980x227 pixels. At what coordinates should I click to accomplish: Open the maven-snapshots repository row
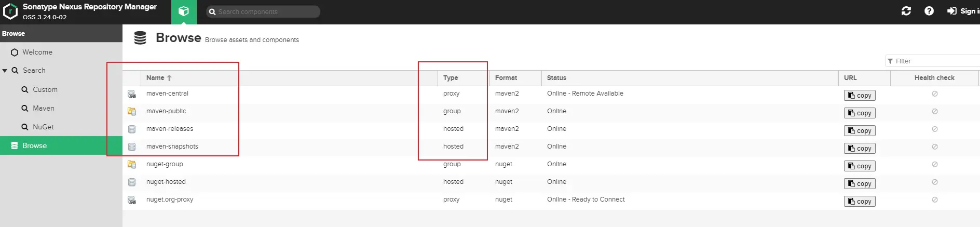pos(551,147)
